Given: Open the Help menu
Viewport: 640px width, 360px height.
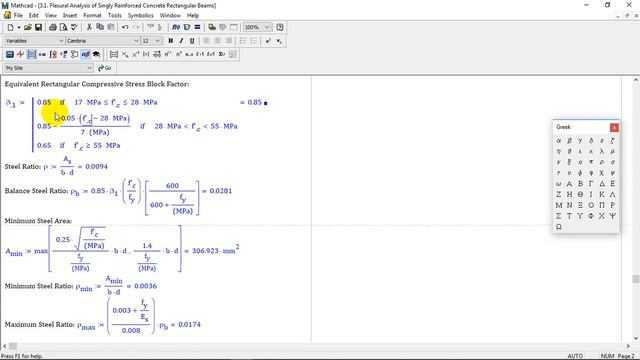Looking at the screenshot, I should point(193,16).
